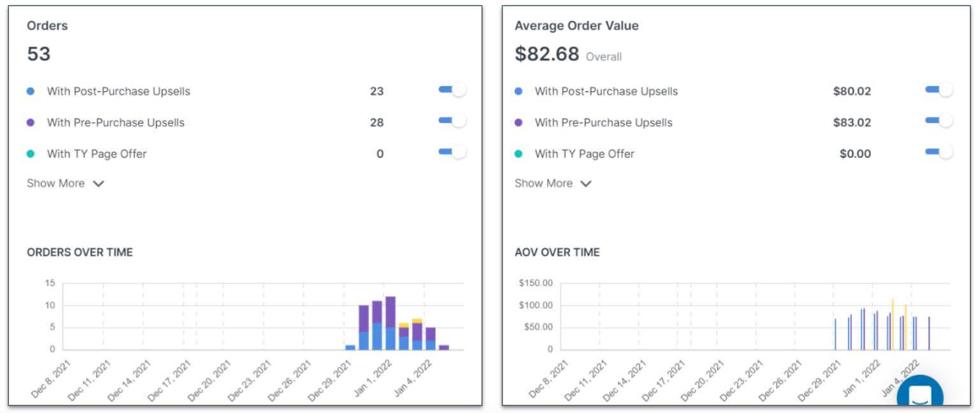The width and height of the screenshot is (980, 413).
Task: Click blue dot beside AOV Post-Purchase Upsells
Action: tap(518, 91)
